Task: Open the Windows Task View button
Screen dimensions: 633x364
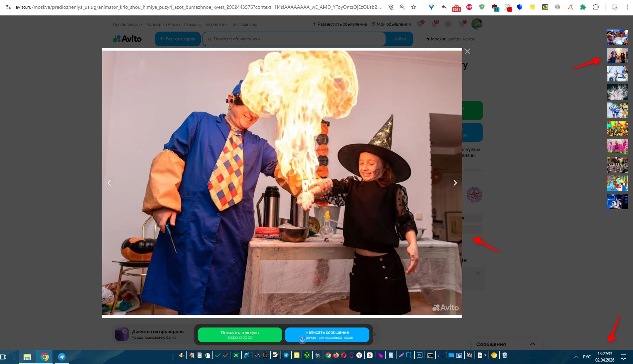Action: point(4,357)
